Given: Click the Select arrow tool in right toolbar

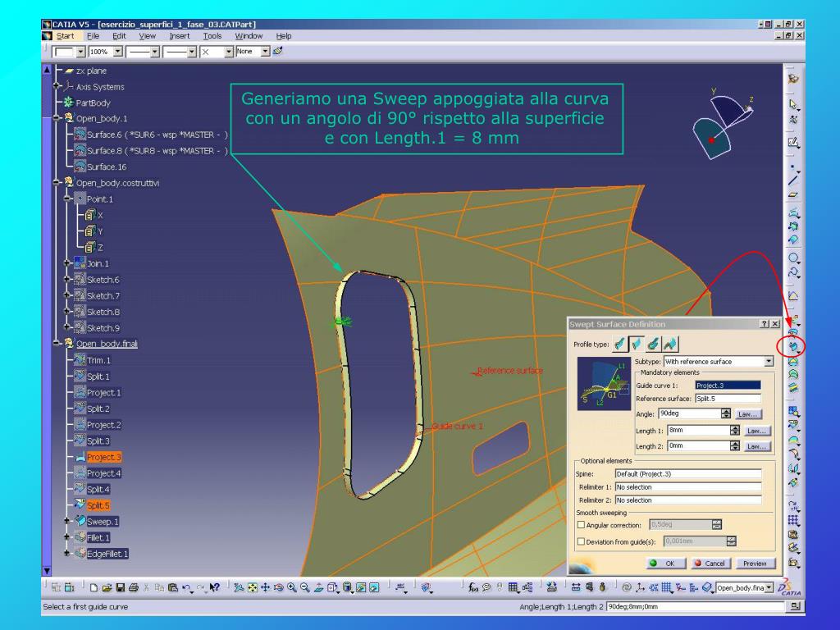Looking at the screenshot, I should (793, 104).
